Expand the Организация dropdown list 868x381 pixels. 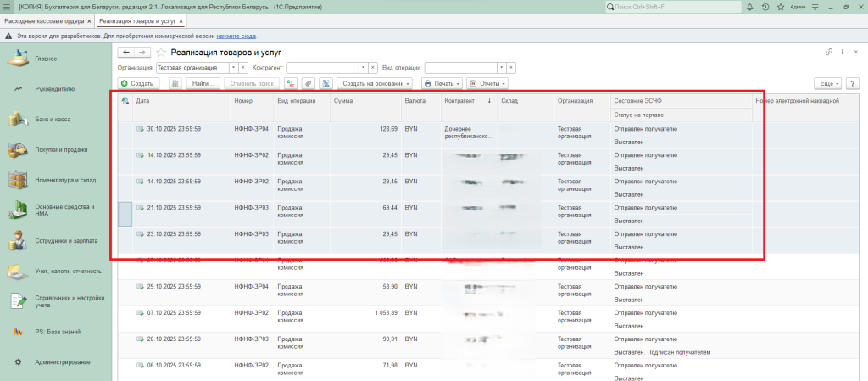[233, 67]
